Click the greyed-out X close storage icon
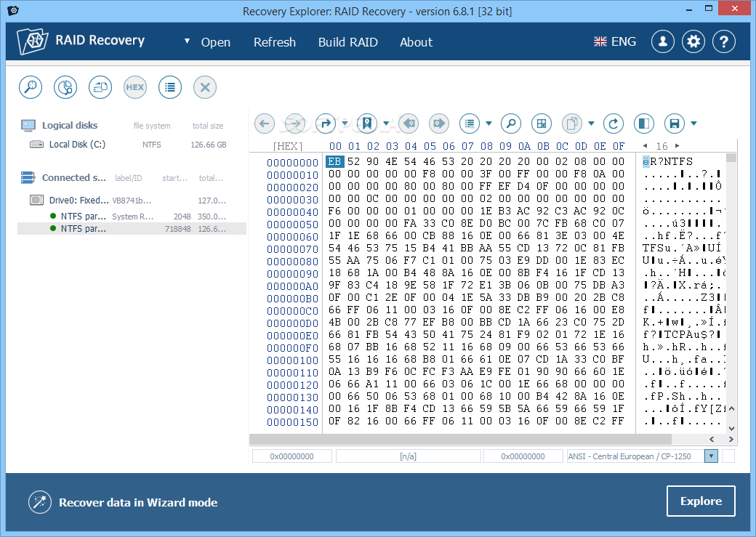Viewport: 756px width, 537px height. tap(205, 87)
